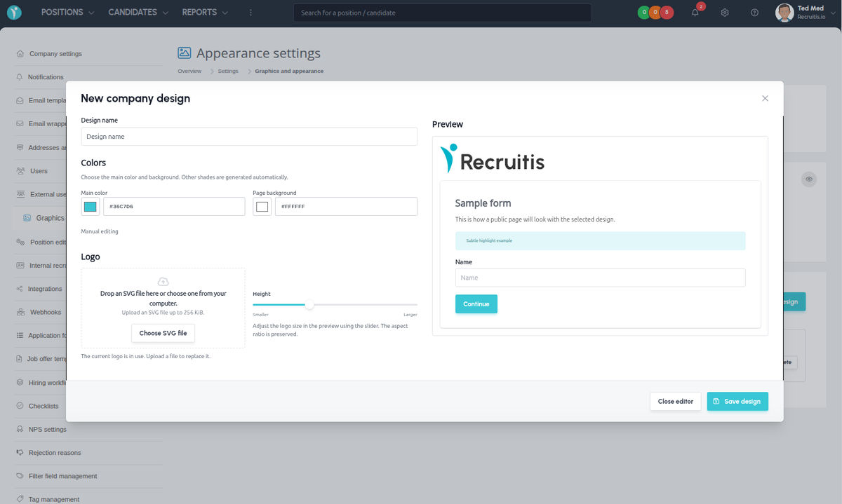Viewport: 842px width, 504px height.
Task: Click the orange status counter badge
Action: click(x=655, y=13)
